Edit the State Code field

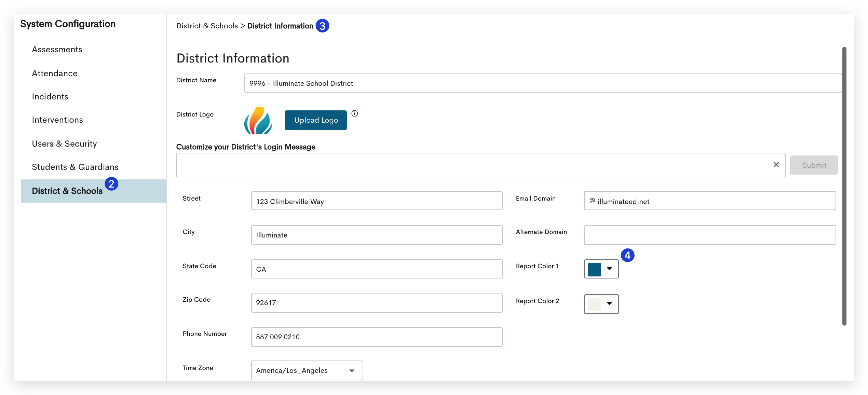(x=377, y=269)
